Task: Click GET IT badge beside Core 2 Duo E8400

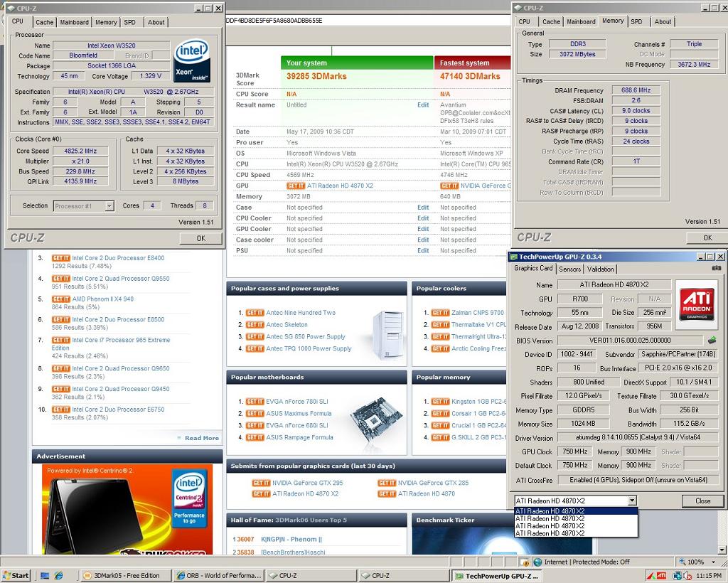Action: [61, 258]
